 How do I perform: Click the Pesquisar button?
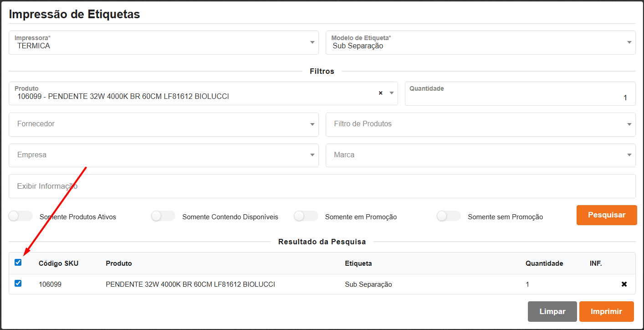[x=606, y=215]
